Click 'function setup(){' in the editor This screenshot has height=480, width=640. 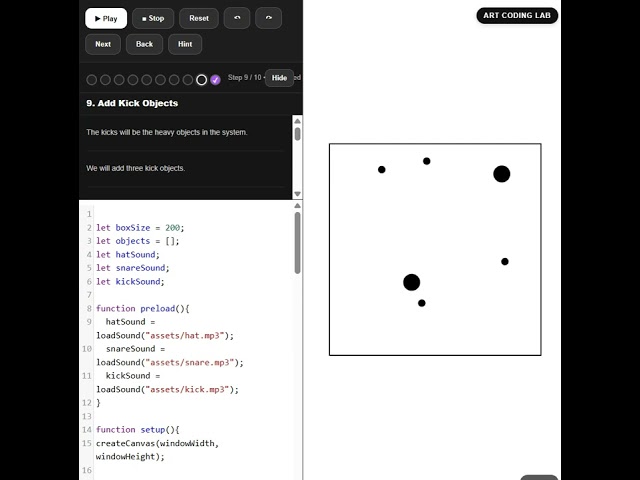[138, 430]
